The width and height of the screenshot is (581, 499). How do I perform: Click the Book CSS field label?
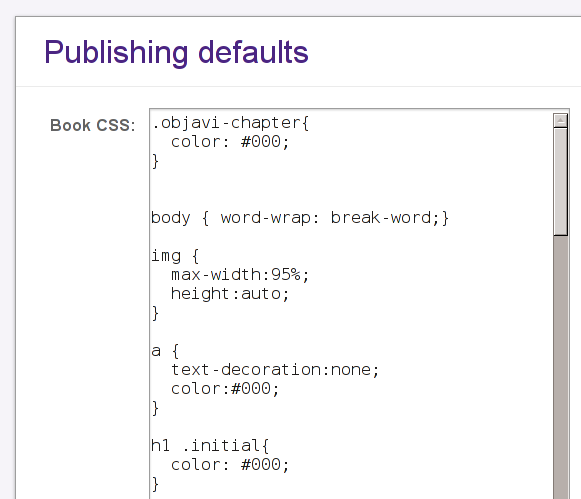[x=93, y=125]
